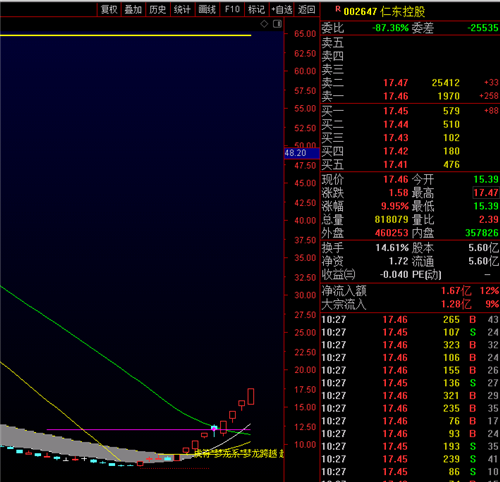This screenshot has width=500, height=482.
Task: Select the 卖一 ask price 17.46 row
Action: coord(410,96)
